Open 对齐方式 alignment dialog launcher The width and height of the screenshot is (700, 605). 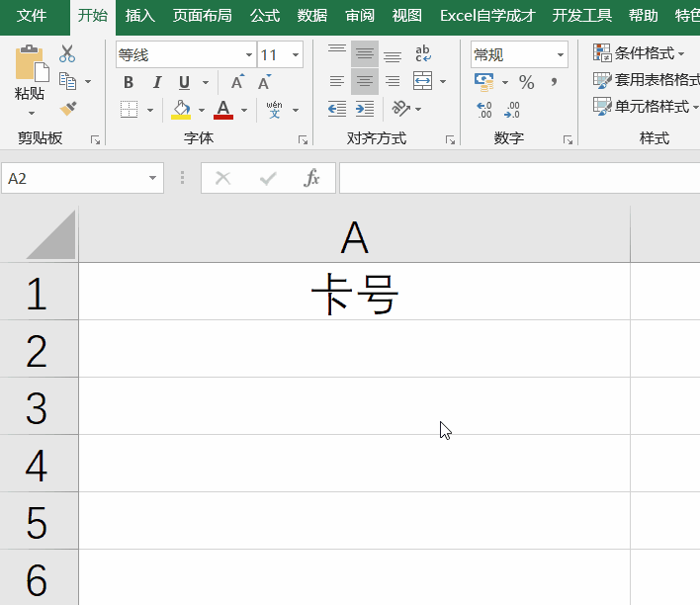click(450, 140)
